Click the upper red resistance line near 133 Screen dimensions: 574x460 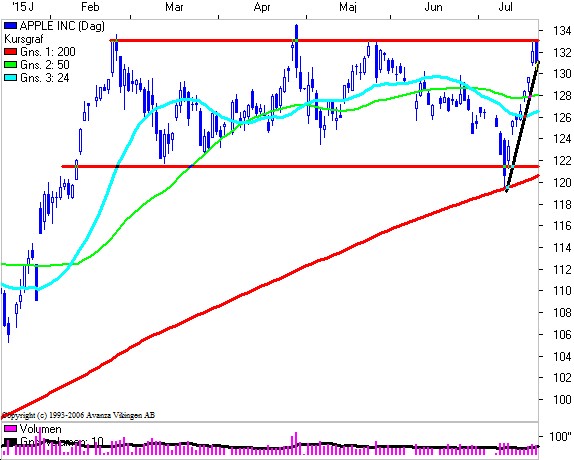(x=324, y=40)
